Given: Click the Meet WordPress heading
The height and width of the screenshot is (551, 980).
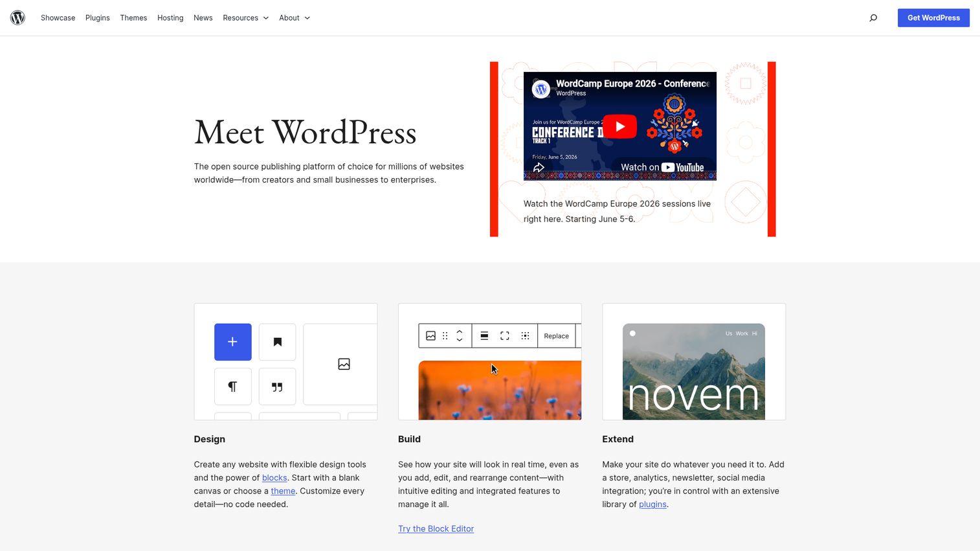Looking at the screenshot, I should coord(306,133).
